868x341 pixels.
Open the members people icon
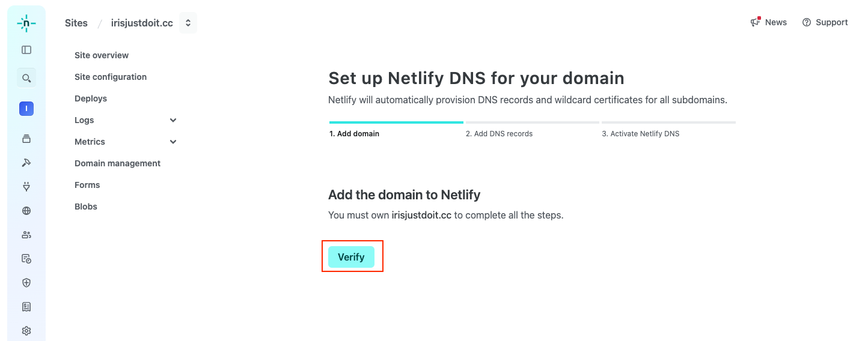pyautogui.click(x=26, y=235)
